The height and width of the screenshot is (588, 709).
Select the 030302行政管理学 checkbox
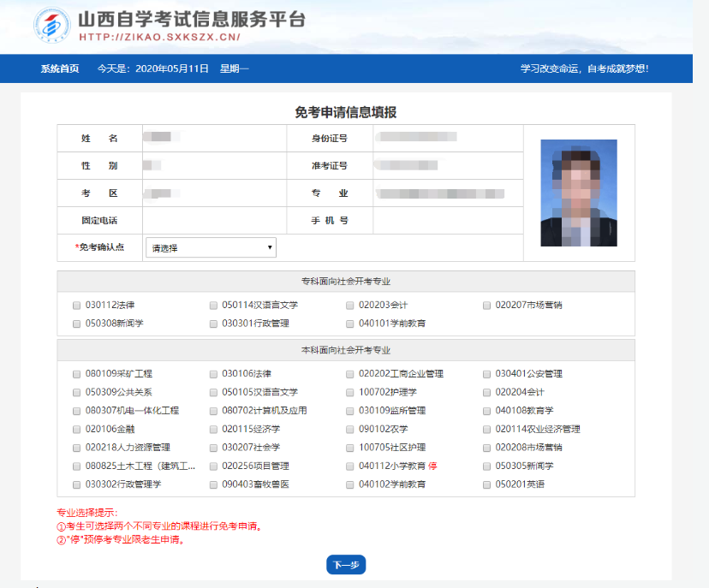pos(76,485)
